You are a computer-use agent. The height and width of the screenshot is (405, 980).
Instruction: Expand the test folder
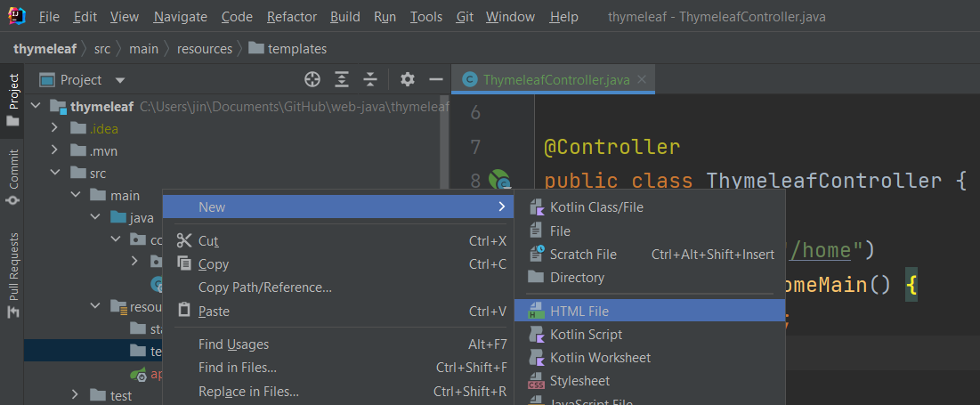76,395
